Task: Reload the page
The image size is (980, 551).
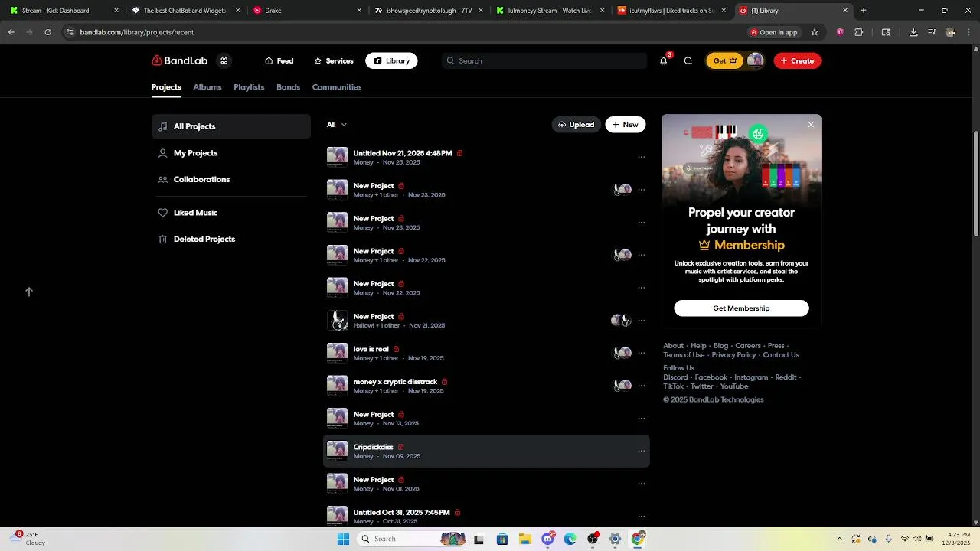Action: coord(48,32)
